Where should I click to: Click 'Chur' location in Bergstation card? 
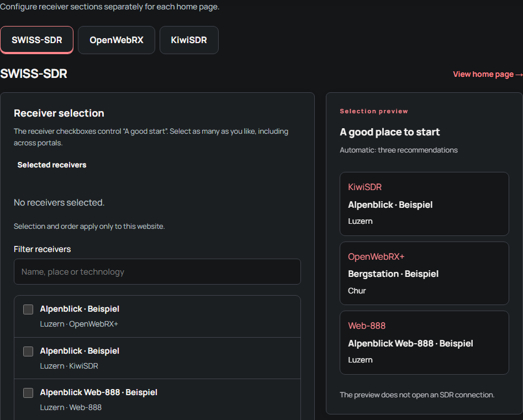[x=357, y=291]
